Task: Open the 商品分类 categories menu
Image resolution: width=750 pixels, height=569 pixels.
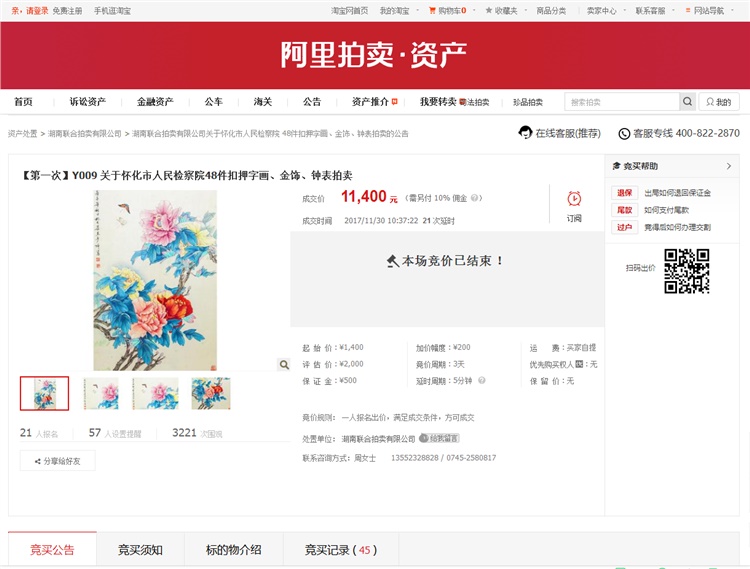Action: coord(551,11)
